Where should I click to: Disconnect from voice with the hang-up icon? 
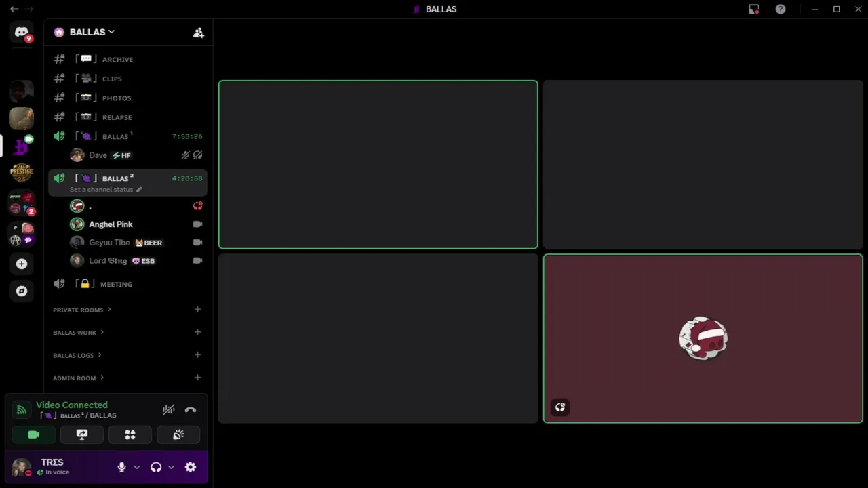(x=191, y=409)
